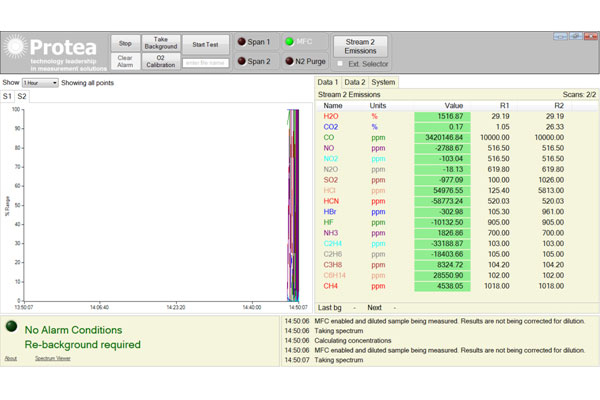Click the Scans: 2/2 label
Image resolution: width=600 pixels, height=400 pixels.
pyautogui.click(x=579, y=95)
